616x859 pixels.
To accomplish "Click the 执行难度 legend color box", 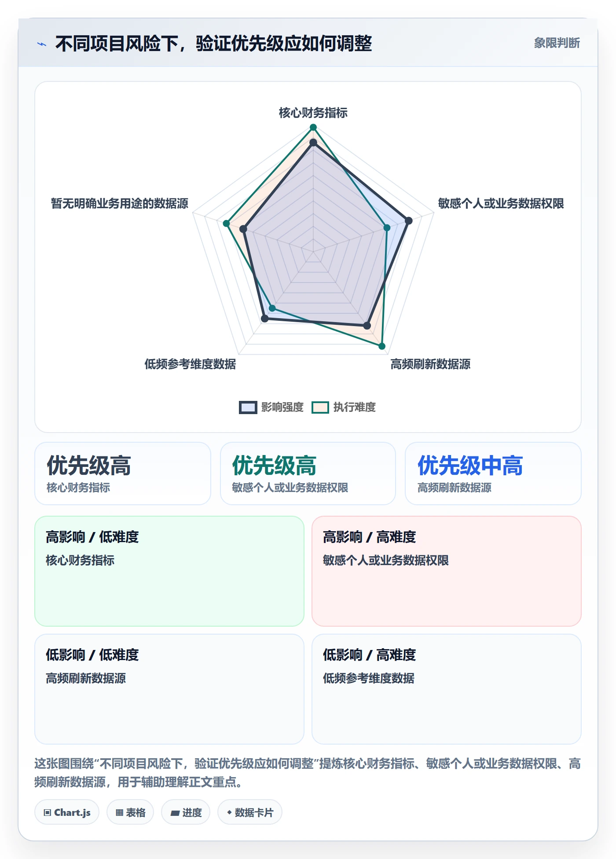I will coord(320,407).
